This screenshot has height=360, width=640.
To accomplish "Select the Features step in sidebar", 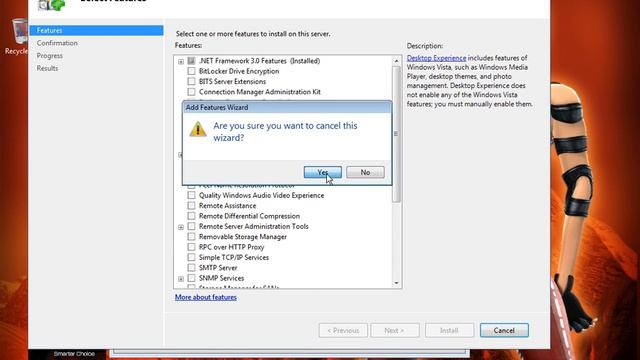I will click(96, 30).
